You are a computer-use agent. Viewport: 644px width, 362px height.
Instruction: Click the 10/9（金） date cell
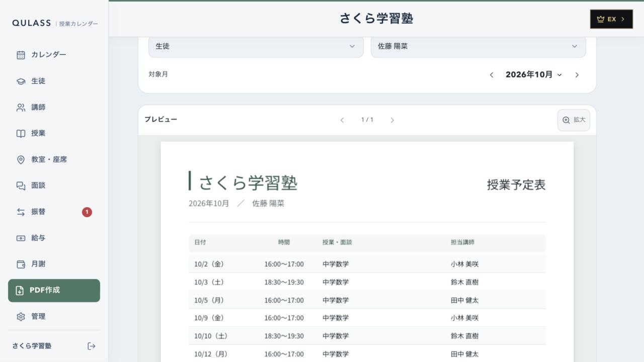click(209, 318)
